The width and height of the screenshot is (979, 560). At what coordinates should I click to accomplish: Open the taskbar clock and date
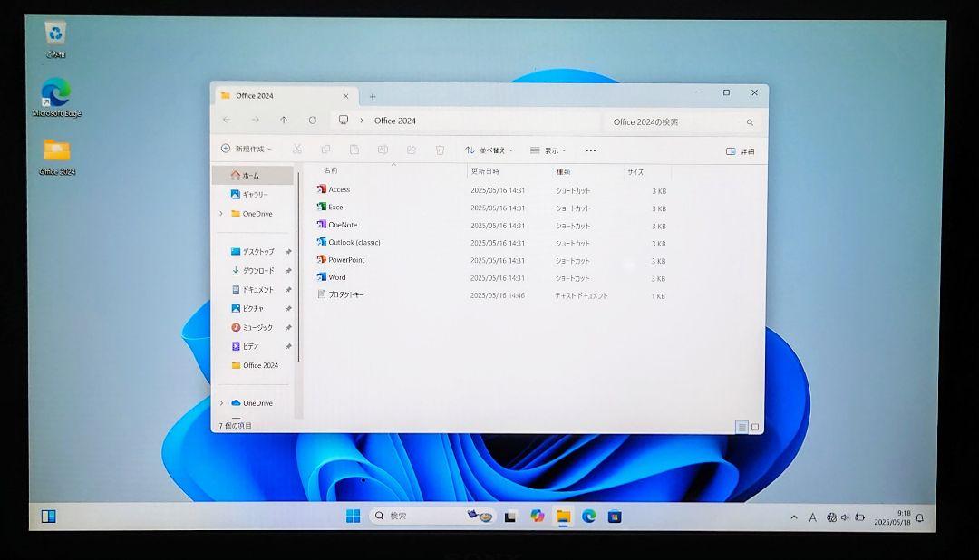coord(892,517)
